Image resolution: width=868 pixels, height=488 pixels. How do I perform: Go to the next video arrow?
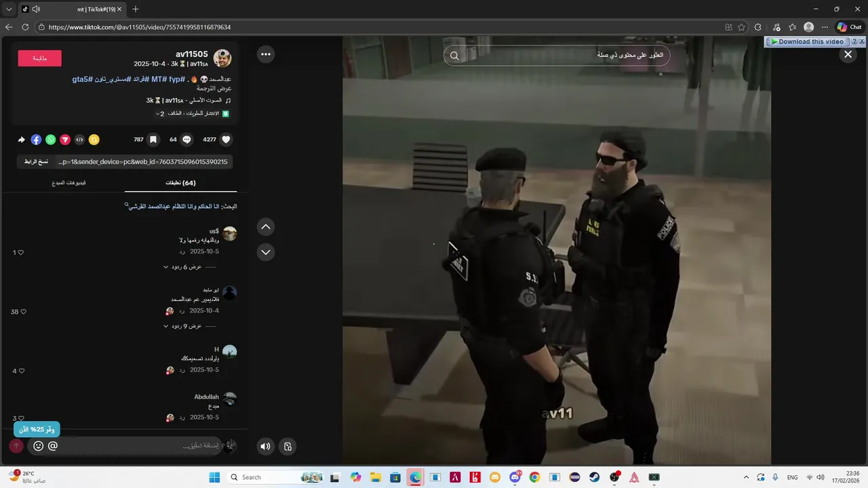pyautogui.click(x=266, y=252)
